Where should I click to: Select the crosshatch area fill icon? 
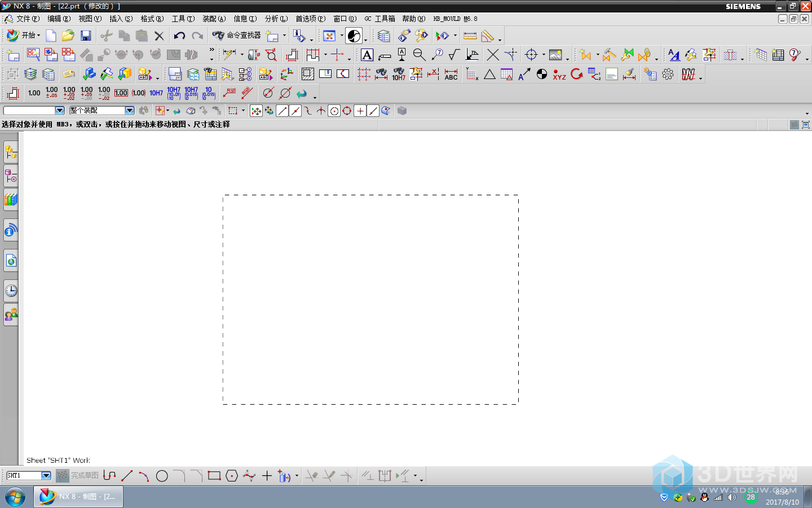tap(308, 74)
